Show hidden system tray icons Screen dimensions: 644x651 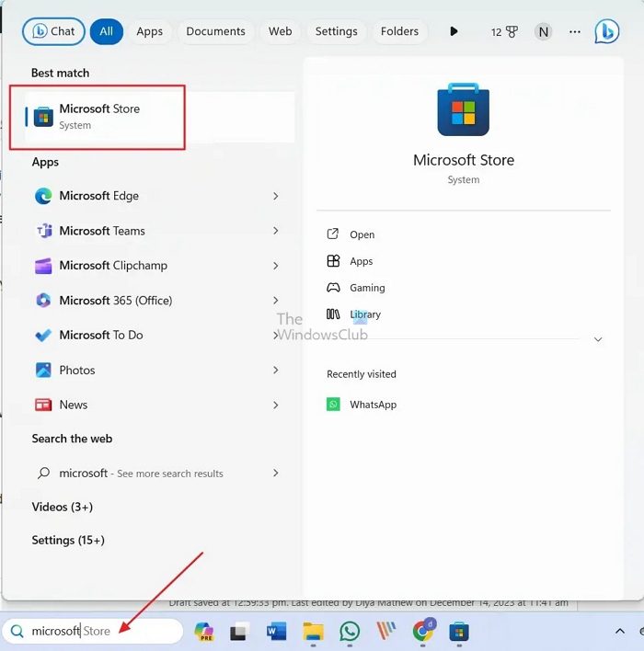(620, 632)
